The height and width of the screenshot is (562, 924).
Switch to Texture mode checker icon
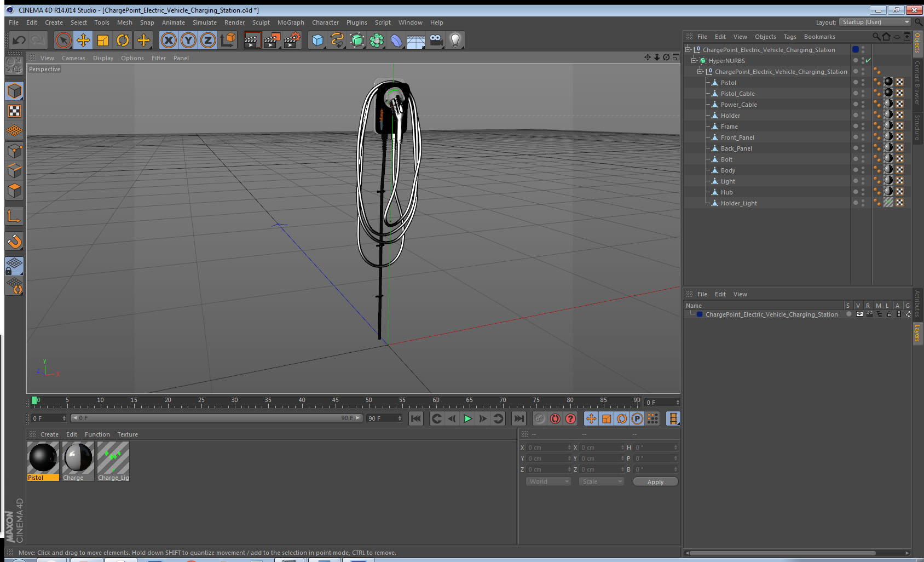14,111
